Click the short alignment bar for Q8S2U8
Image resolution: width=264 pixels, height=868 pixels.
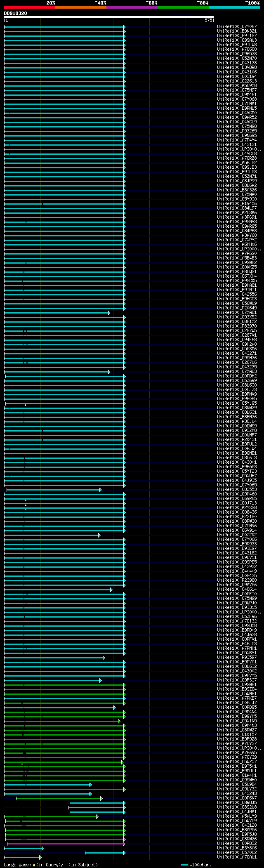click(x=97, y=807)
